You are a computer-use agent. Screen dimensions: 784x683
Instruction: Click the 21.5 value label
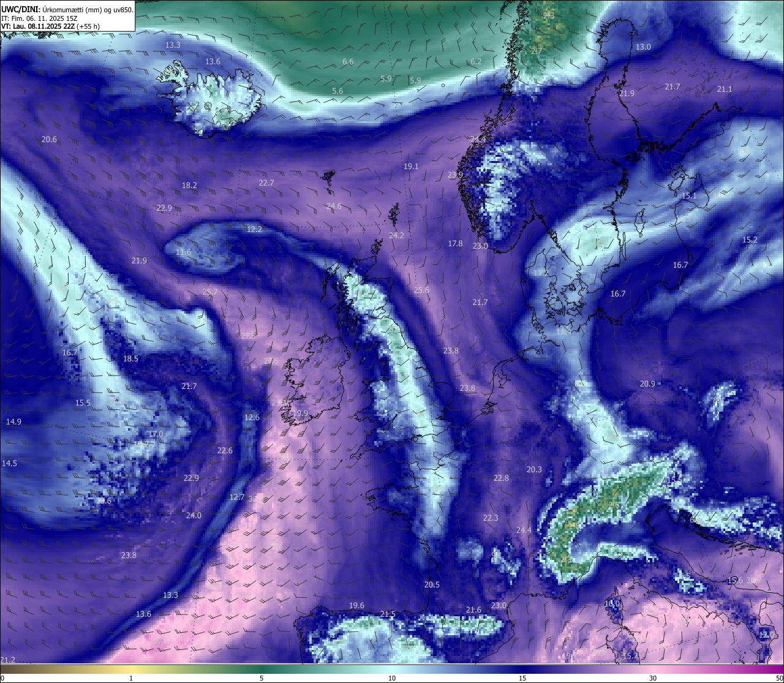[388, 614]
